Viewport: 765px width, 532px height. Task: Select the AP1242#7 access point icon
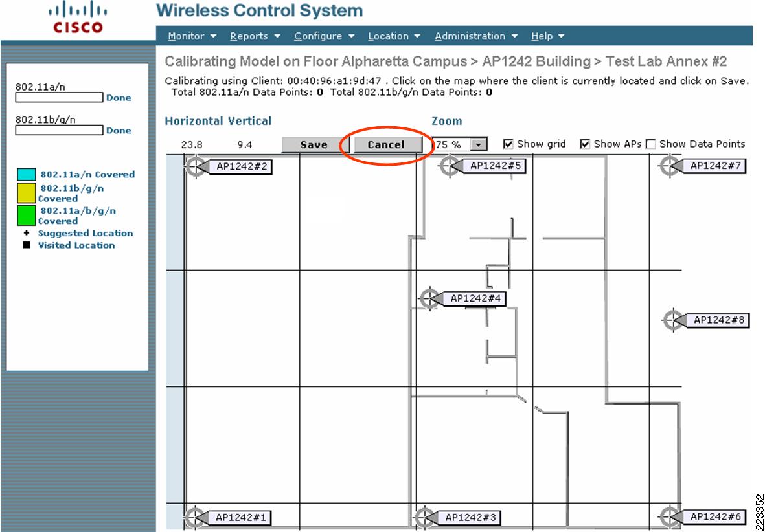[x=669, y=166]
